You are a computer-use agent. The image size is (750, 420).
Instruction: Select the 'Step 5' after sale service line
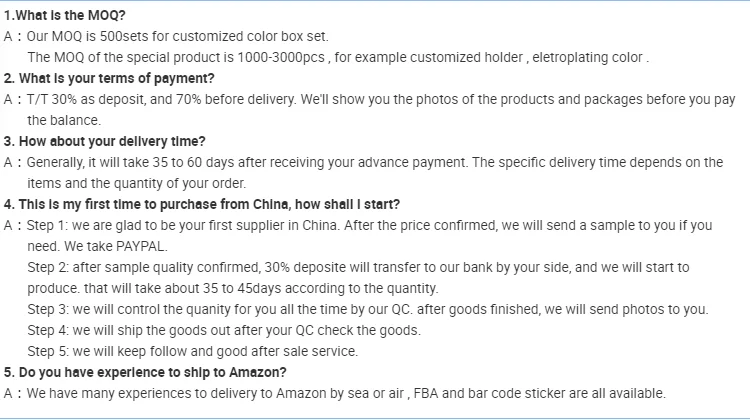(192, 351)
